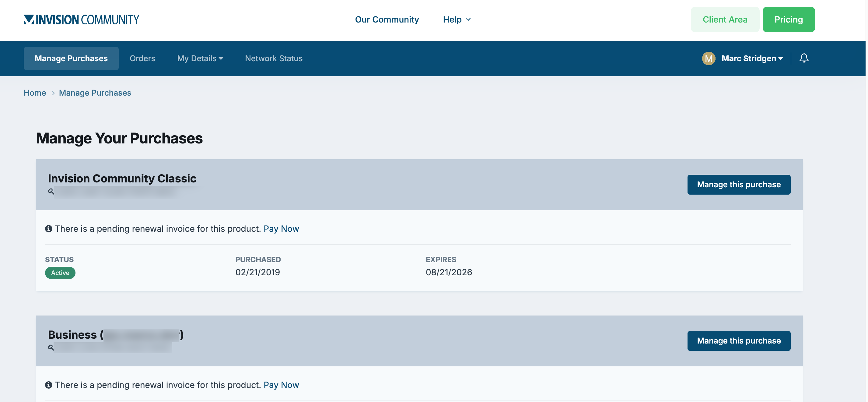Pay now for Classic renewal invoice
The image size is (868, 402).
click(281, 229)
